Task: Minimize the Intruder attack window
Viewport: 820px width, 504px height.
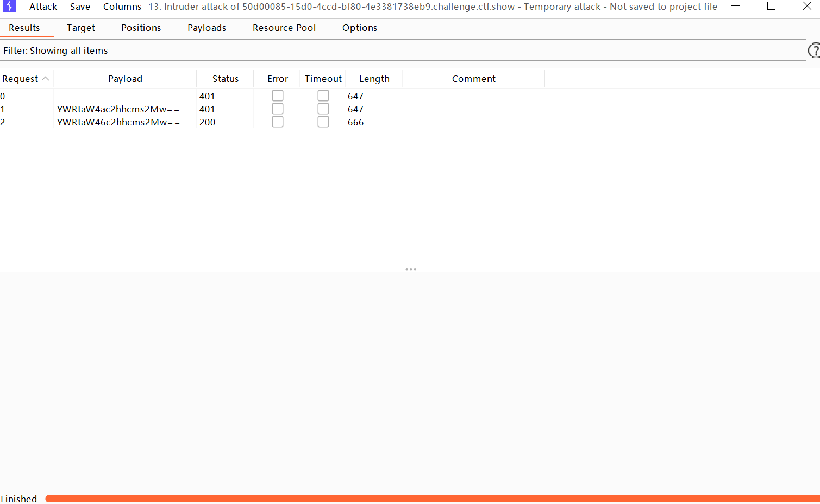Action: pyautogui.click(x=735, y=6)
